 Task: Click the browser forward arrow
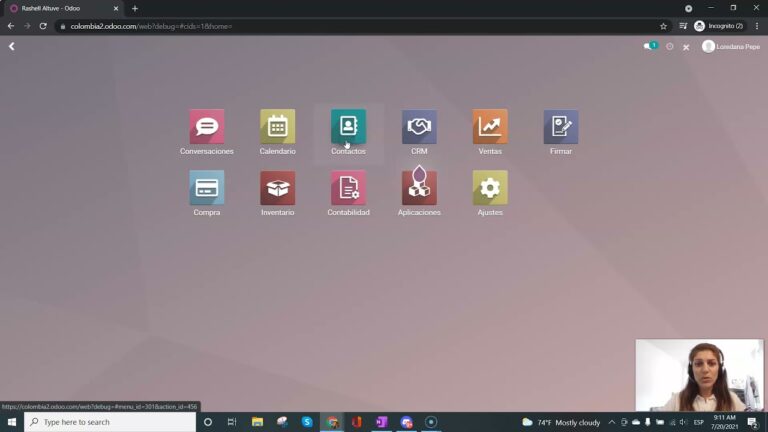[x=27, y=26]
